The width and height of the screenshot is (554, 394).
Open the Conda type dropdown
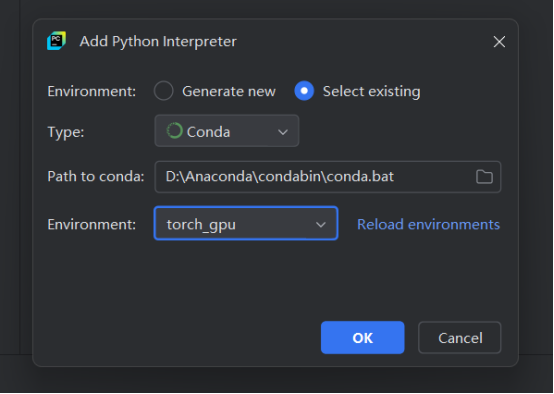(227, 131)
